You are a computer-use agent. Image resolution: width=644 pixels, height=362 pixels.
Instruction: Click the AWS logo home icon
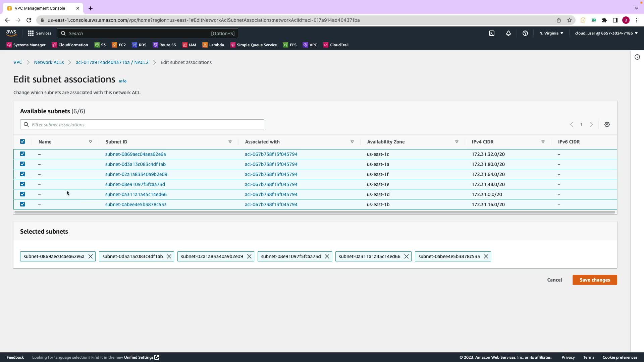click(x=11, y=33)
